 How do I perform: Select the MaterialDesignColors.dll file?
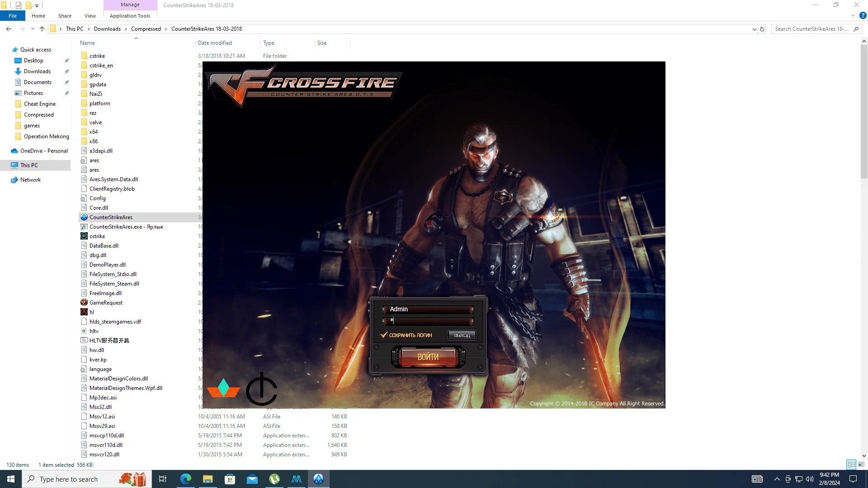[x=118, y=379]
